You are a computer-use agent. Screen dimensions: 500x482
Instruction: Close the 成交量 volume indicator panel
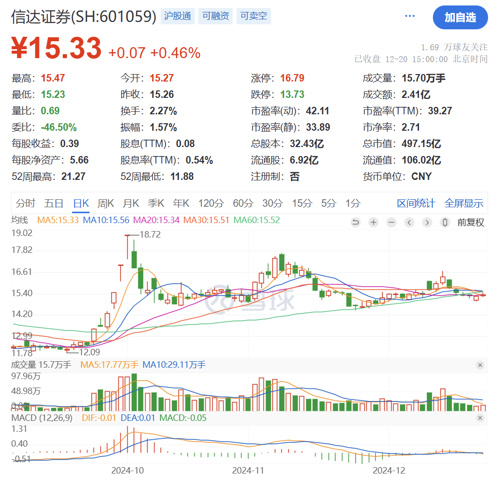coord(480,365)
